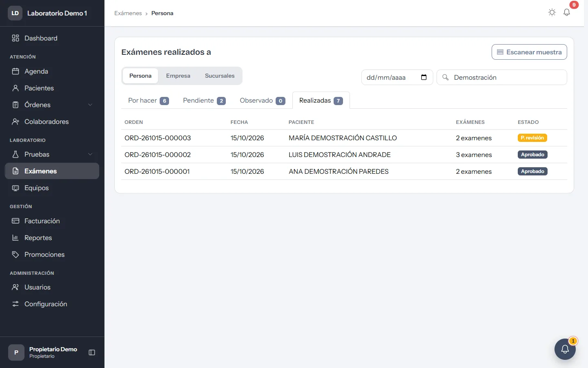
Task: Click the Usuarios icon
Action: [x=16, y=287]
